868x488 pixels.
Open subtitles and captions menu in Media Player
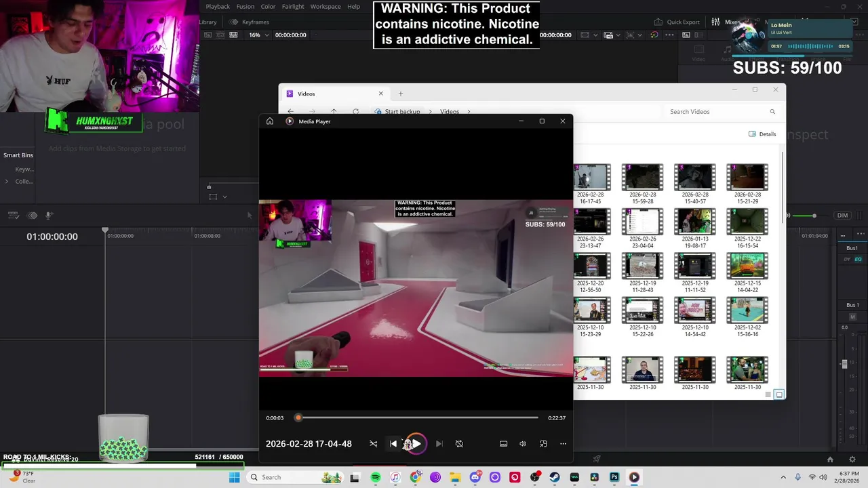point(503,444)
